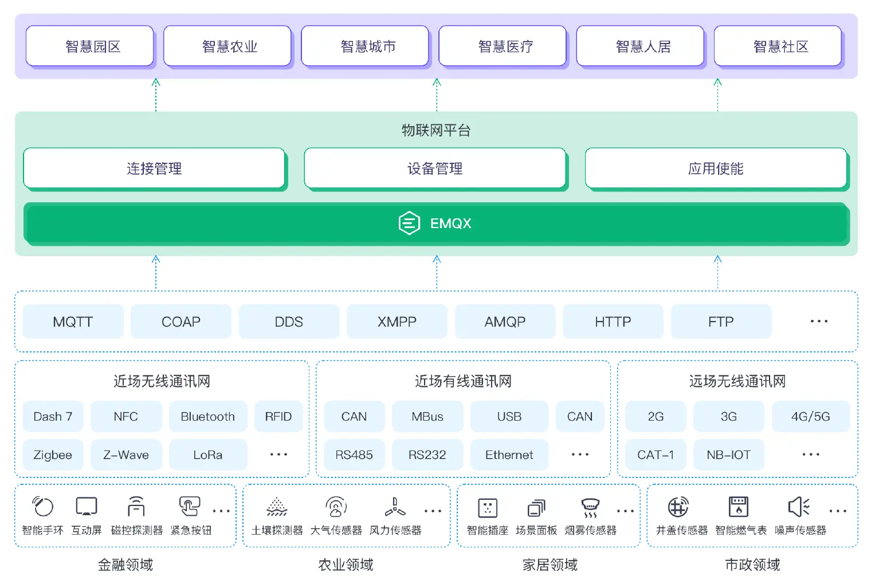Select the 互动屏 interactive screen icon
This screenshot has height=588, width=871.
tap(87, 507)
